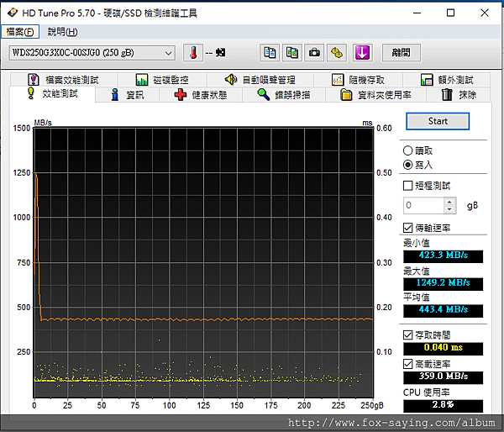The height and width of the screenshot is (432, 504).
Task: Switch to the 隨機存取 tab
Action: 358,80
